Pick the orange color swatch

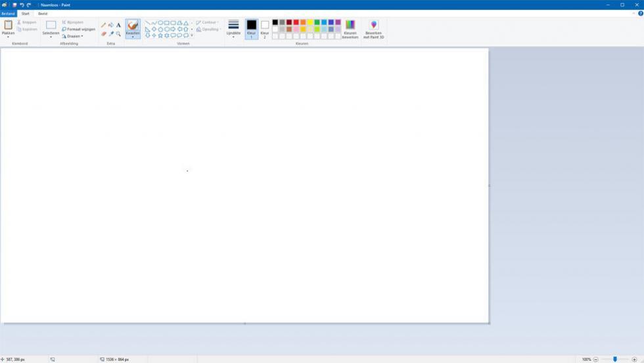303,22
